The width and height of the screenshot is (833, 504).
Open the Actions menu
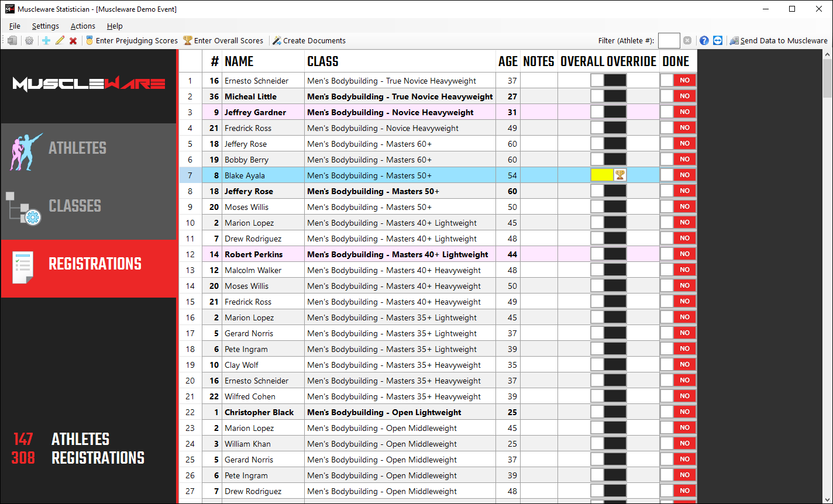pyautogui.click(x=82, y=26)
